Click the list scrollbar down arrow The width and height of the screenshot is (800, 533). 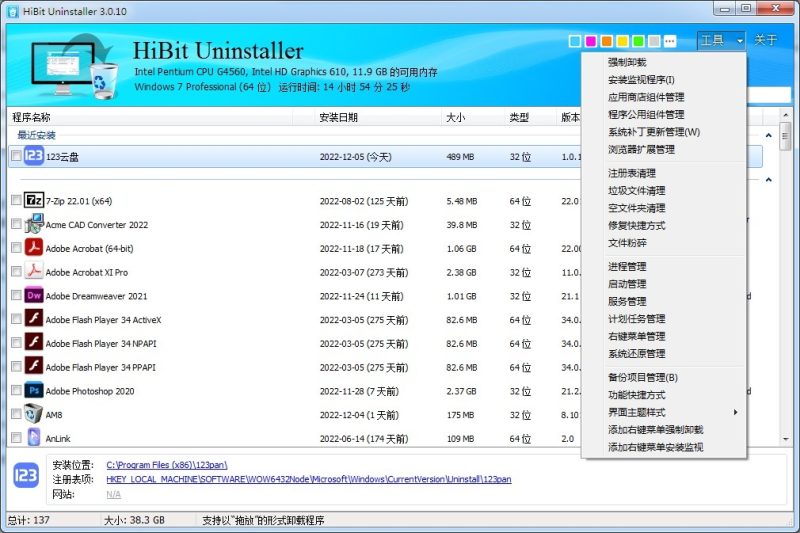coord(785,439)
